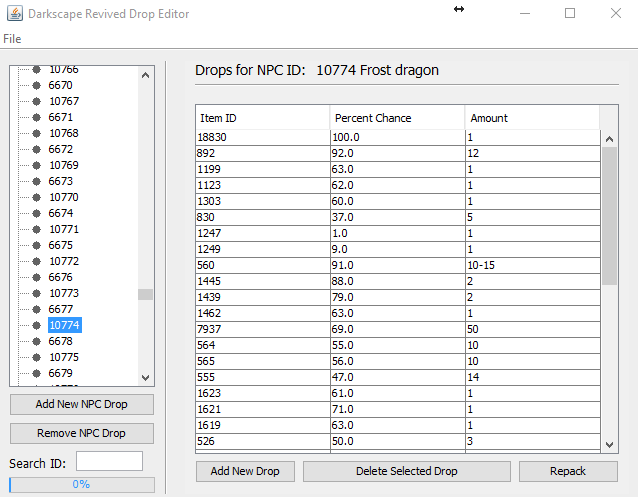The image size is (638, 497).
Task: Select NPC 6673 in the tree
Action: click(60, 181)
